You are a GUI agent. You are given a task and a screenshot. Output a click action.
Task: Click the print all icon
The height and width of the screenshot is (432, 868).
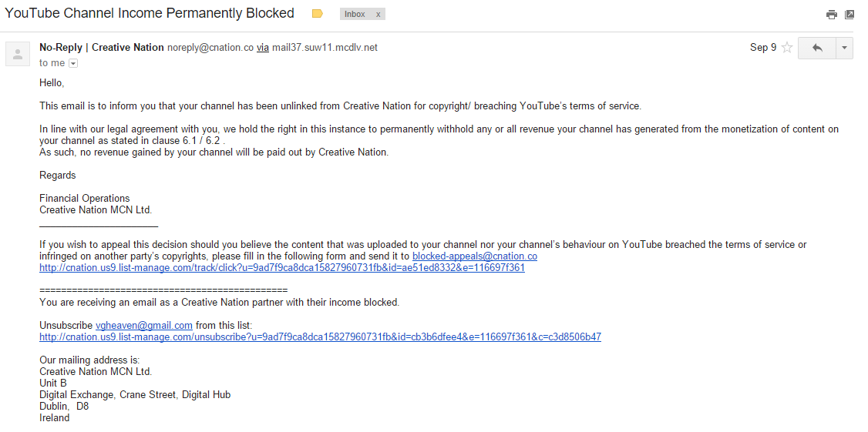pos(832,15)
